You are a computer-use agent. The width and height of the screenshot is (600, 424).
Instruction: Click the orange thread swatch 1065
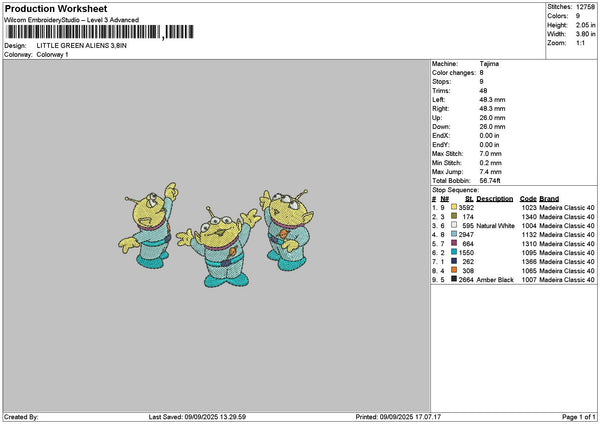pyautogui.click(x=454, y=270)
